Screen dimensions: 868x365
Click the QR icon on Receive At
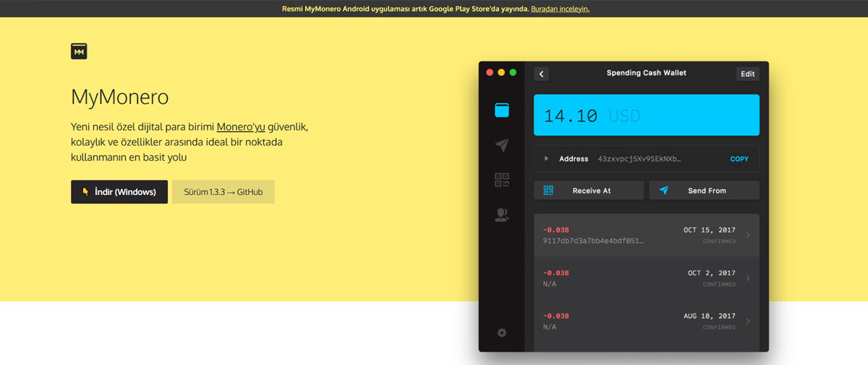(548, 190)
